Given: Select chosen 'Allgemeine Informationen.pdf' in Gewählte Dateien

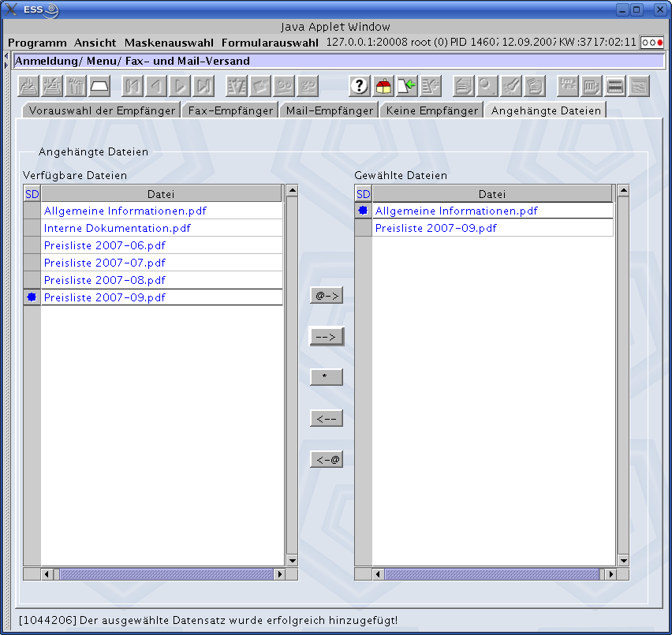Looking at the screenshot, I should 493,211.
